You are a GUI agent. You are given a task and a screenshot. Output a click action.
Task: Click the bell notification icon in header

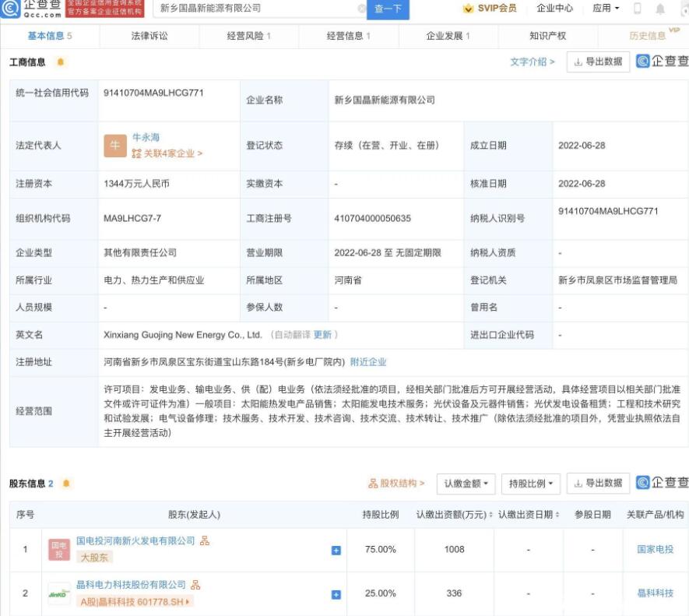click(x=660, y=9)
